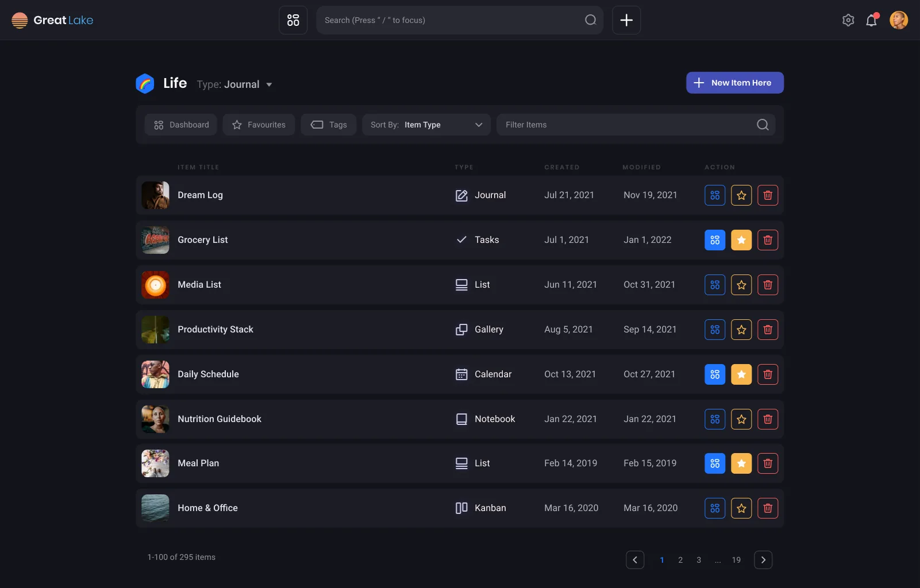The image size is (920, 588).
Task: Open the Tags filter tab
Action: coord(329,125)
